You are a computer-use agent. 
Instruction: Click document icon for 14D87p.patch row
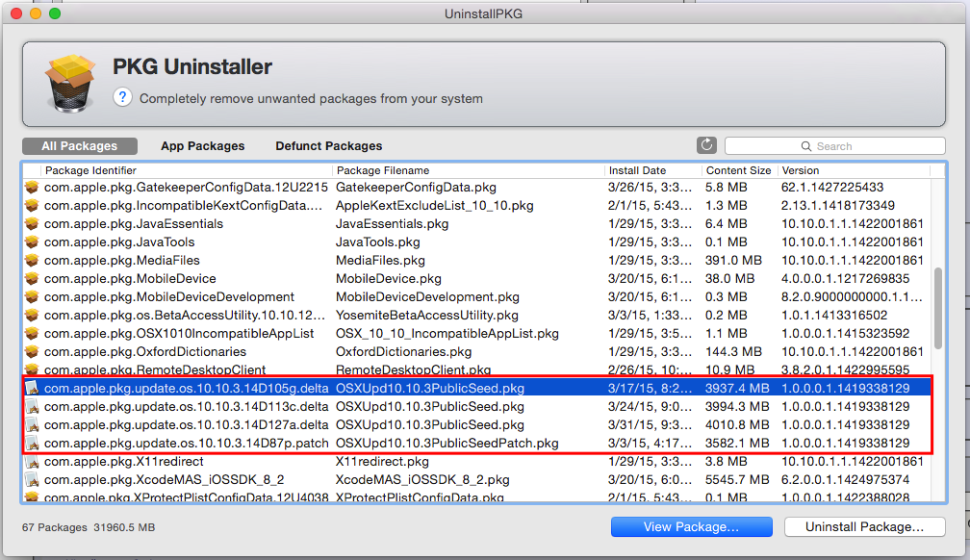(x=32, y=443)
